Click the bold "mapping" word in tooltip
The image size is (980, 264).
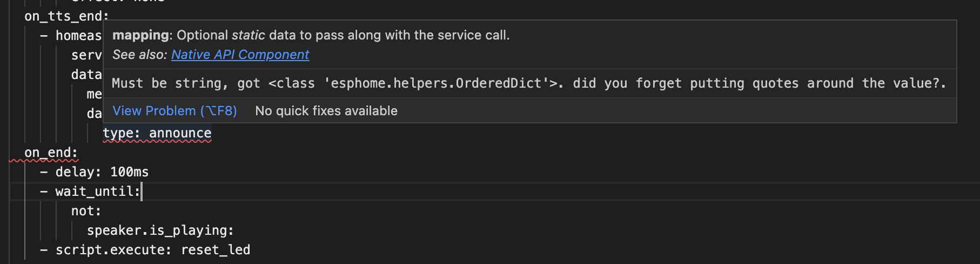point(140,35)
